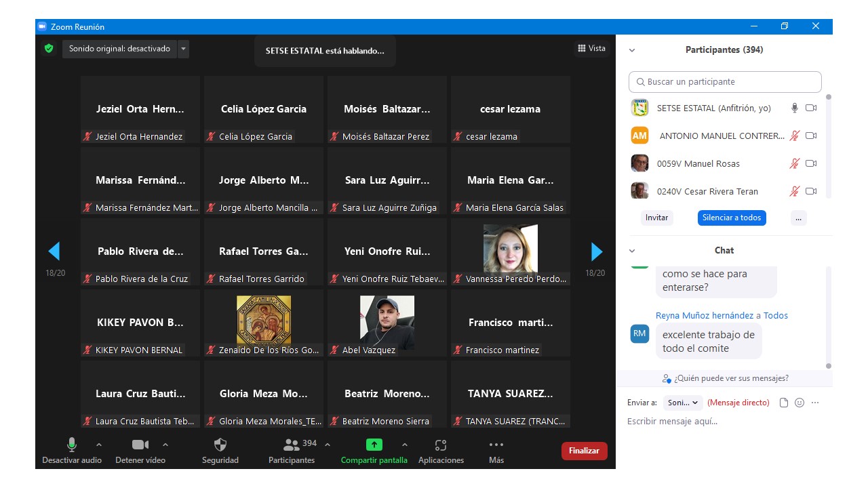Viewport: 868px width, 488px height.
Task: Go to next gallery page arrow
Action: coord(596,251)
